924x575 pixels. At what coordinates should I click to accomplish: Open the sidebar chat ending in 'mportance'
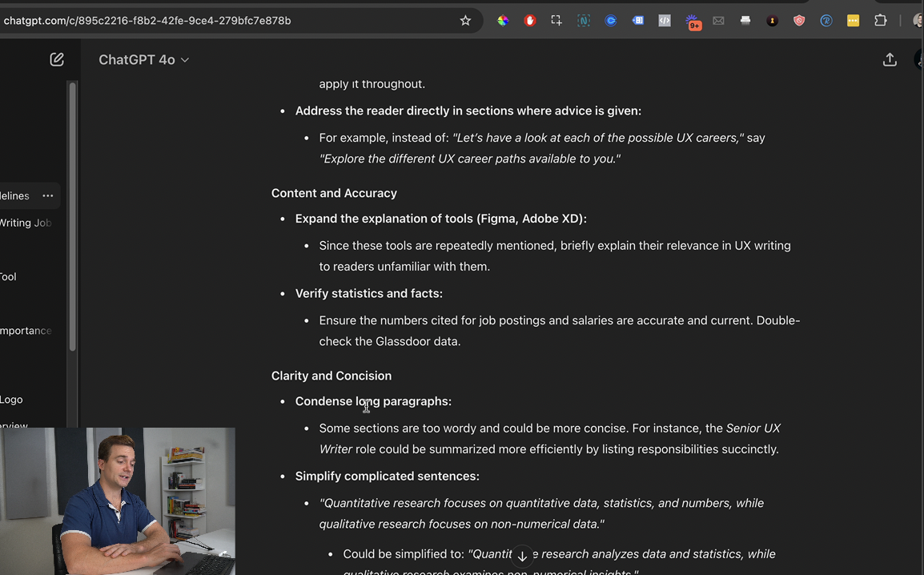[26, 330]
